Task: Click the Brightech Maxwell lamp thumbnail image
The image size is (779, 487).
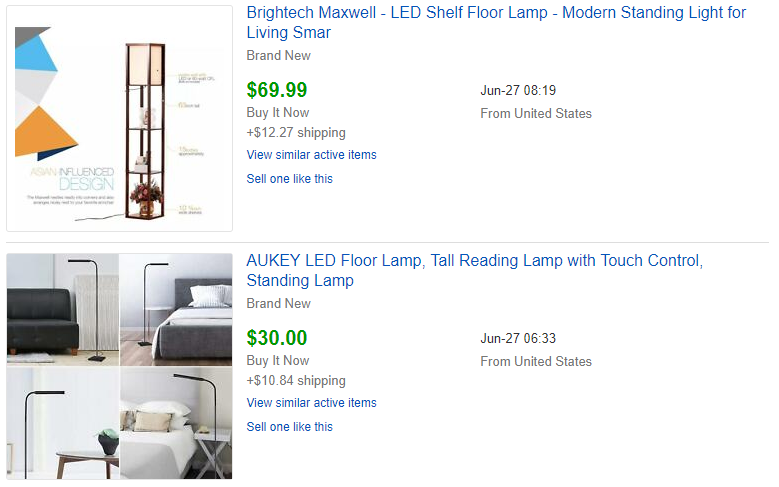Action: tap(120, 119)
